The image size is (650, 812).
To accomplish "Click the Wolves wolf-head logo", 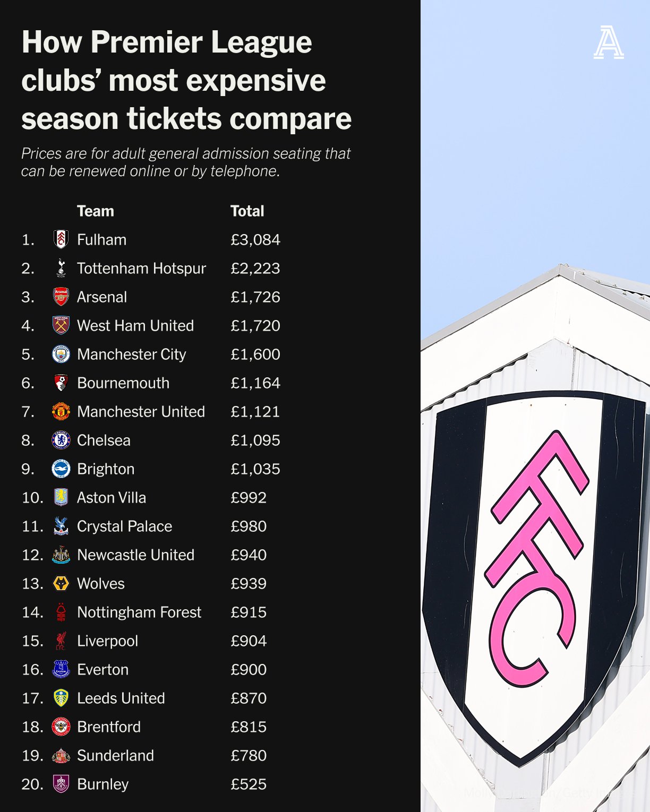I will pyautogui.click(x=61, y=583).
